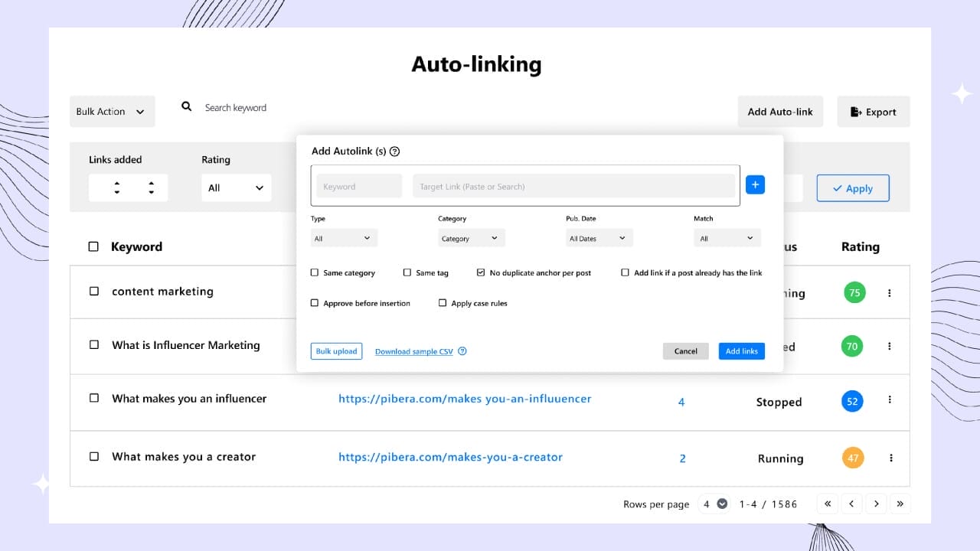The height and width of the screenshot is (551, 980).
Task: Click the search magnifier icon
Action: [x=186, y=107]
